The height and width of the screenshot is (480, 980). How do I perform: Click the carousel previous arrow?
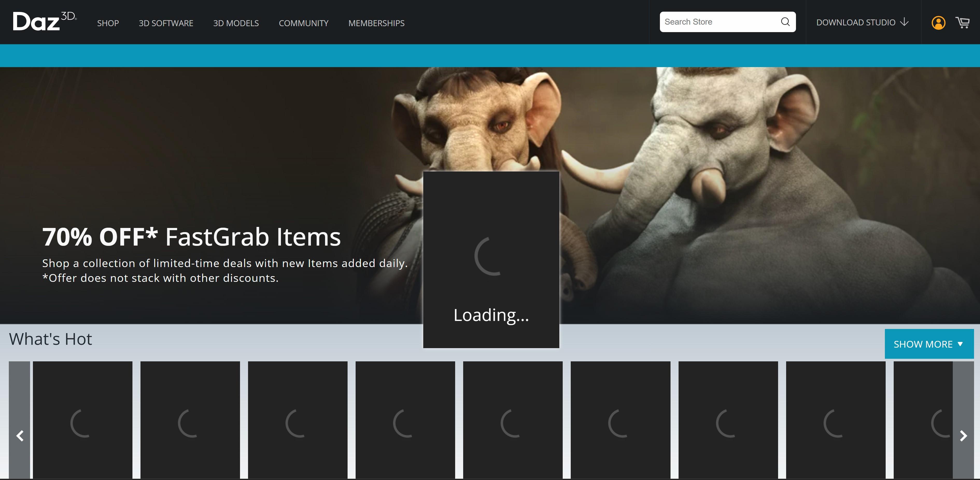(x=20, y=435)
